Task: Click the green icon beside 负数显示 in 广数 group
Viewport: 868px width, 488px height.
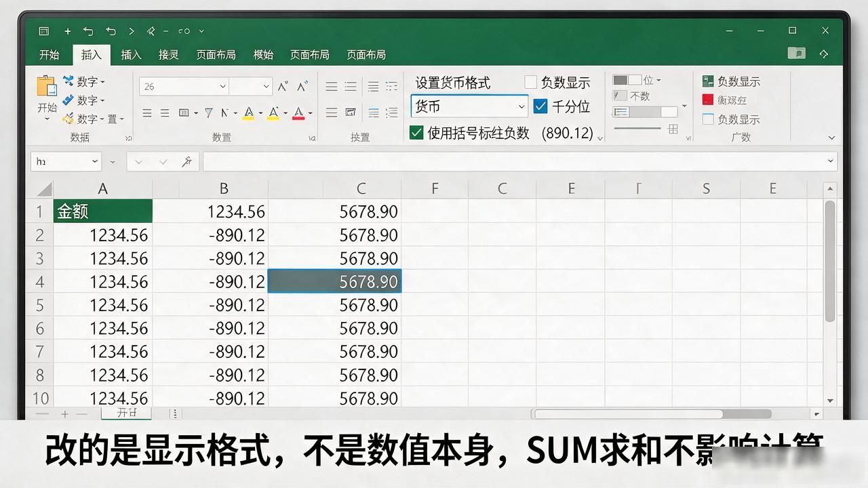Action: [x=708, y=81]
